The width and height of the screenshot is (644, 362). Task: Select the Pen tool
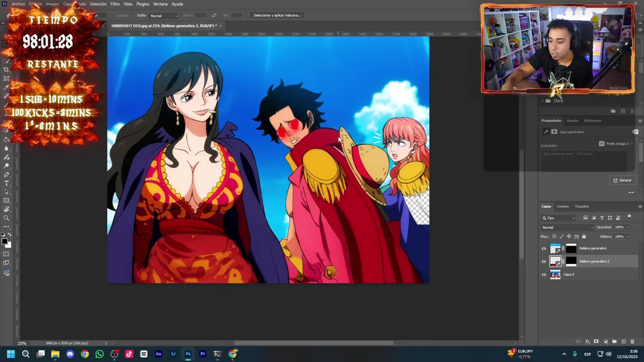7,174
